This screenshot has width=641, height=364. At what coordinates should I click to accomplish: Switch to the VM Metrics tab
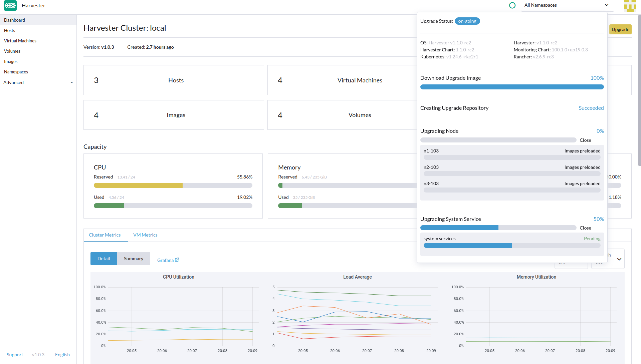(x=145, y=235)
